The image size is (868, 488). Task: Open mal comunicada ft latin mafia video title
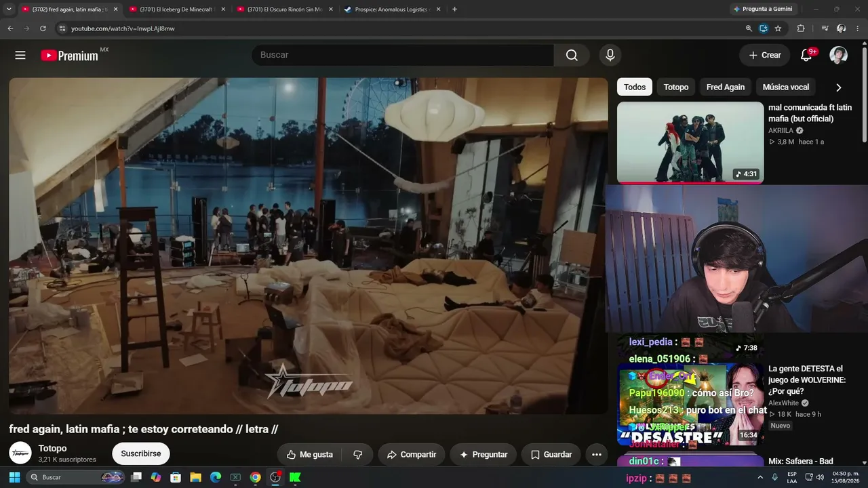[x=810, y=113]
